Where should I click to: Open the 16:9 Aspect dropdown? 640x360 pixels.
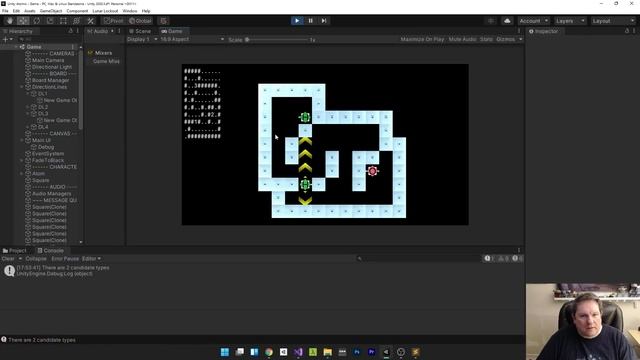(x=192, y=40)
